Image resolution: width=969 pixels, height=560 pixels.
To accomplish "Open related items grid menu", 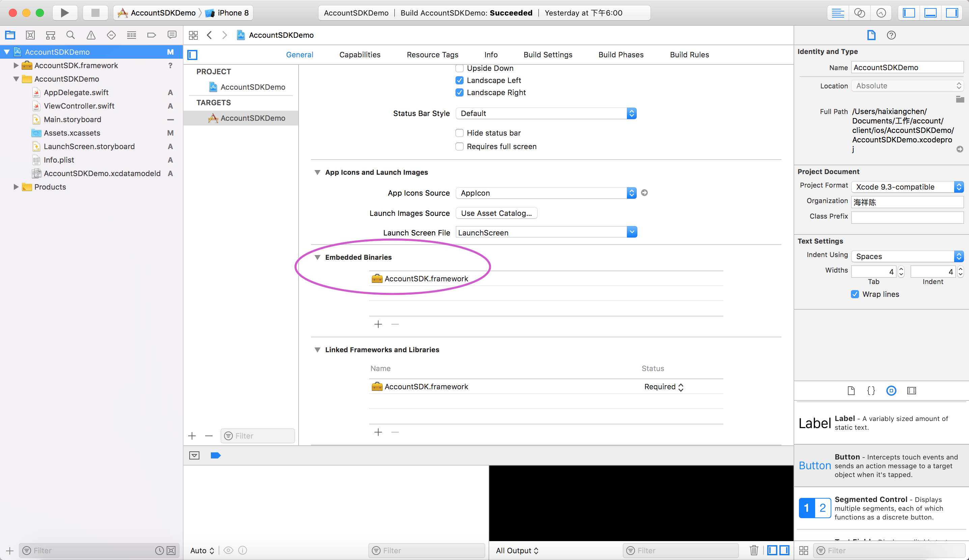I will pos(193,35).
